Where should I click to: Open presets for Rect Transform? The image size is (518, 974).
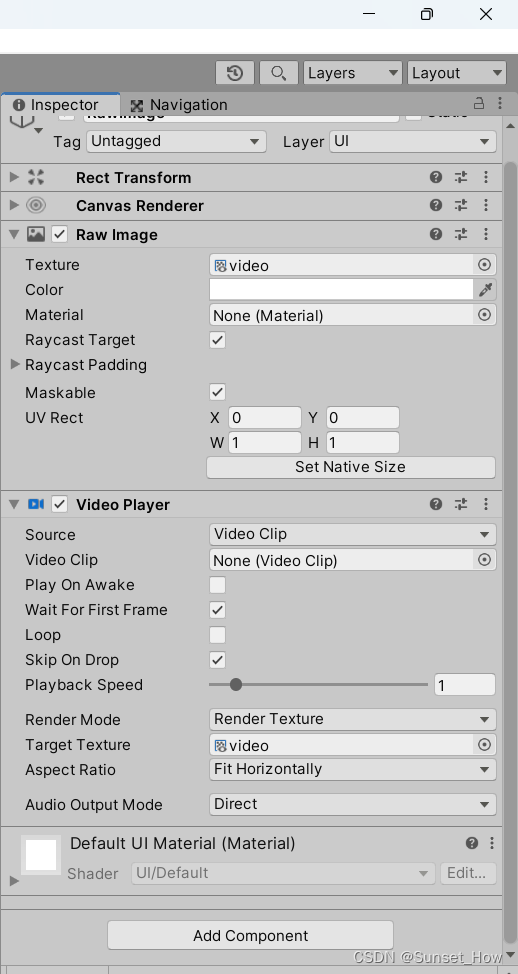pyautogui.click(x=461, y=178)
